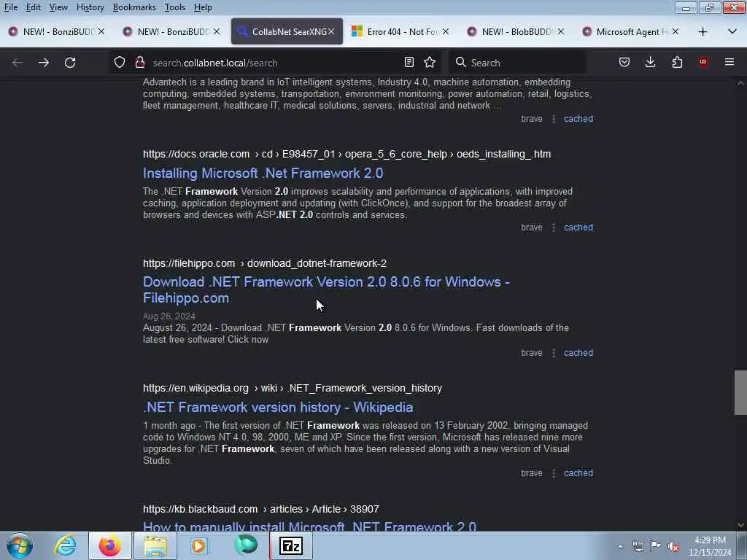Screen dimensions: 747x560
Task: Open a new browser tab
Action: pos(703,32)
